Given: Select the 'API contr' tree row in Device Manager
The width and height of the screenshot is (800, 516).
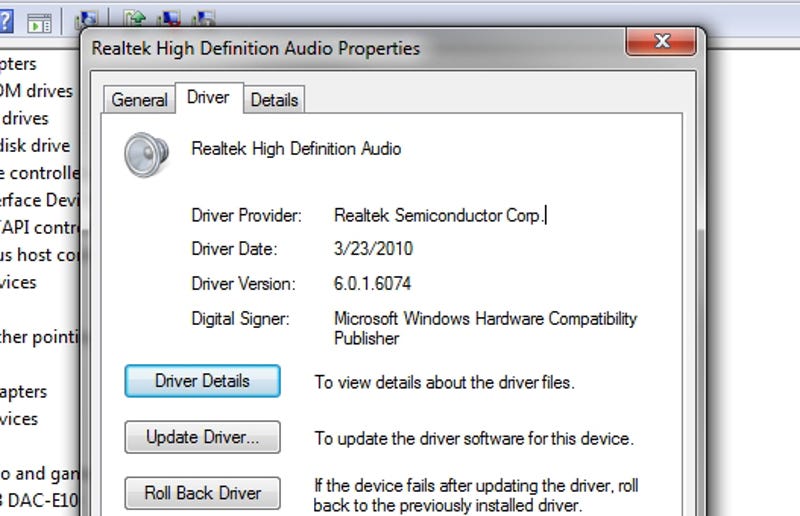Looking at the screenshot, I should 40,227.
